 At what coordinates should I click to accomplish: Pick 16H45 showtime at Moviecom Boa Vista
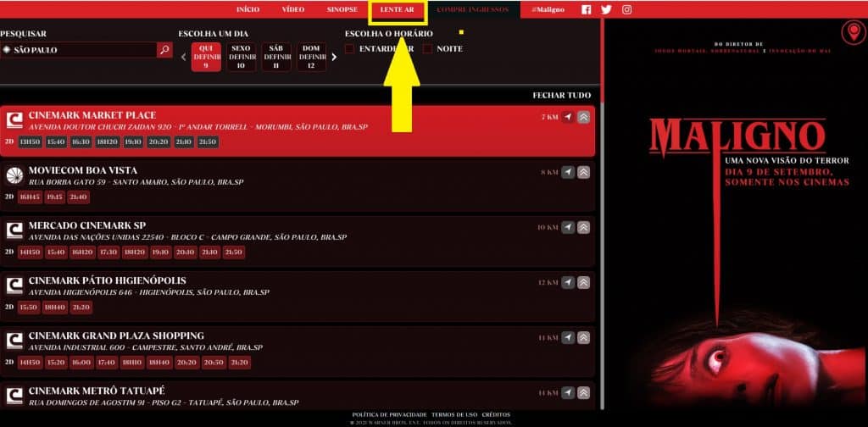30,197
